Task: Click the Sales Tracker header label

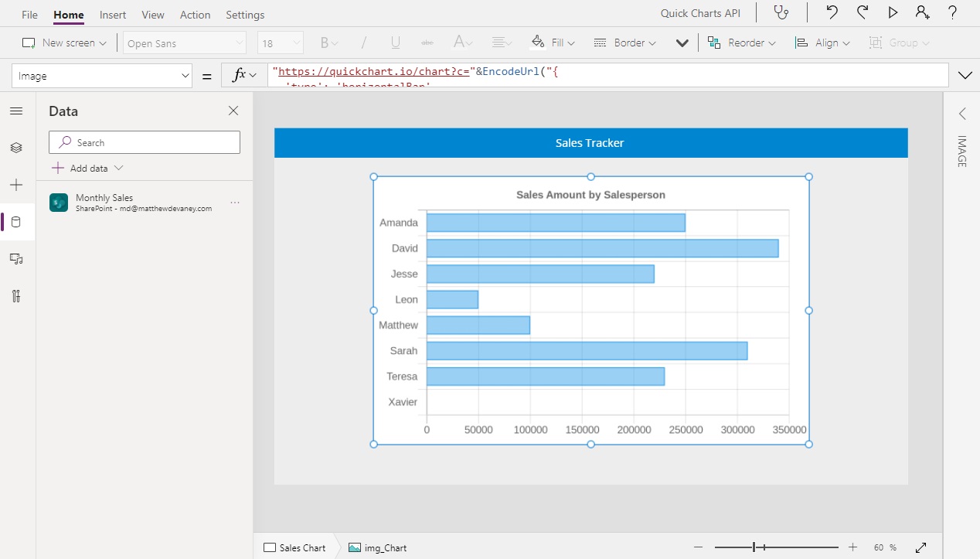Action: pos(590,143)
